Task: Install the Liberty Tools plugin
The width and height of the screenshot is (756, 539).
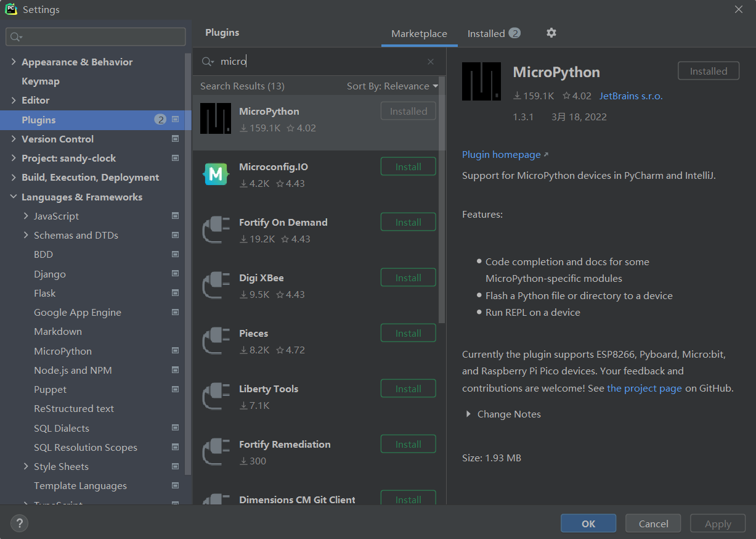Action: 408,389
